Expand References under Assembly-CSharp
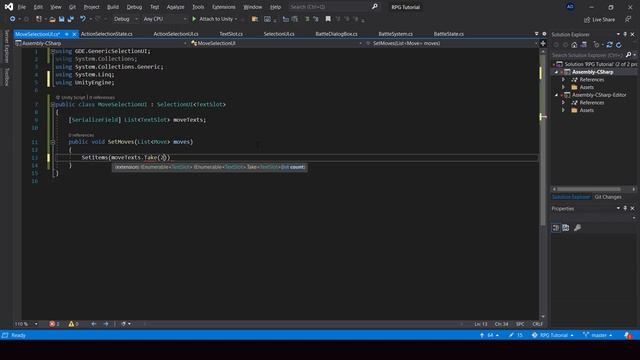The image size is (640, 360). 564,80
